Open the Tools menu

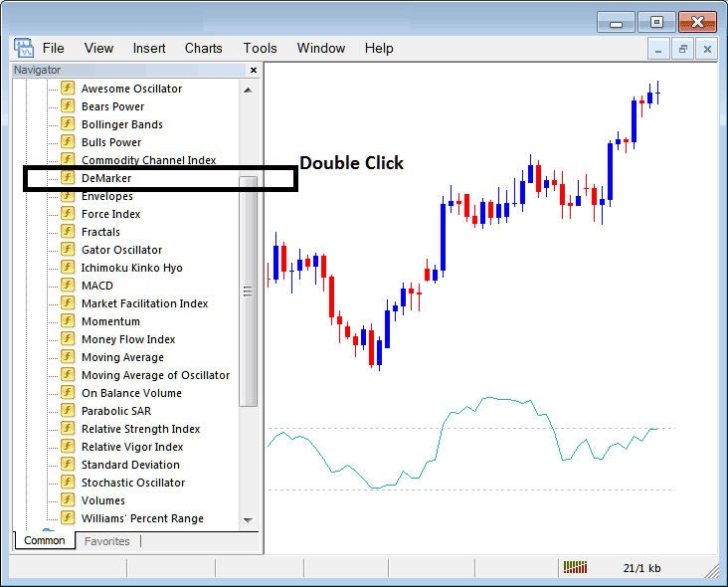(260, 48)
